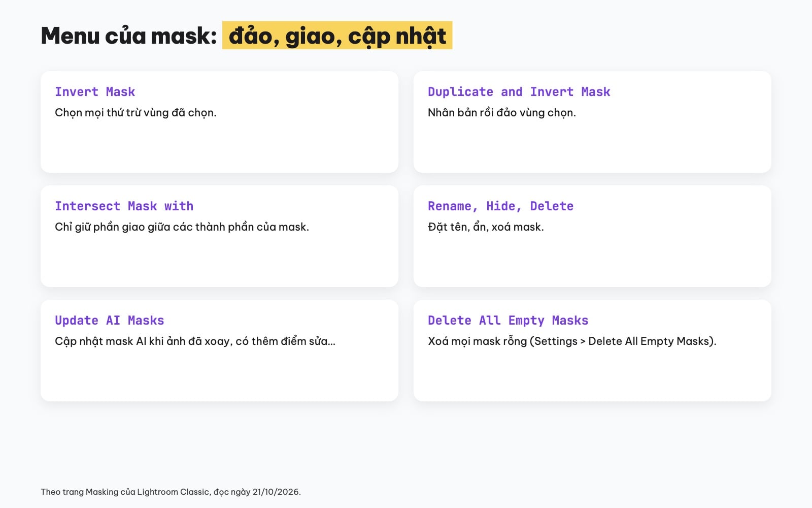Screen dimensions: 812x508
Task: Click the "Menu của mask:" title text
Action: (x=129, y=36)
